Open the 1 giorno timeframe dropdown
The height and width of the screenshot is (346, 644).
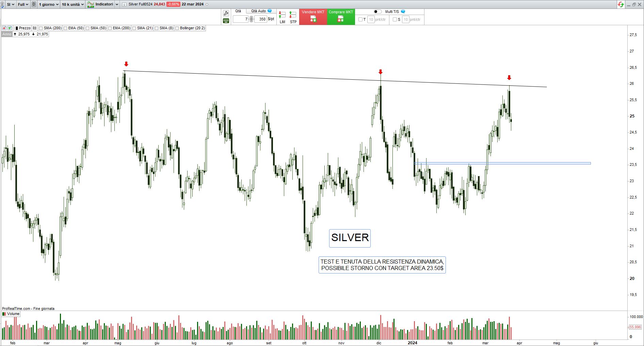49,4
